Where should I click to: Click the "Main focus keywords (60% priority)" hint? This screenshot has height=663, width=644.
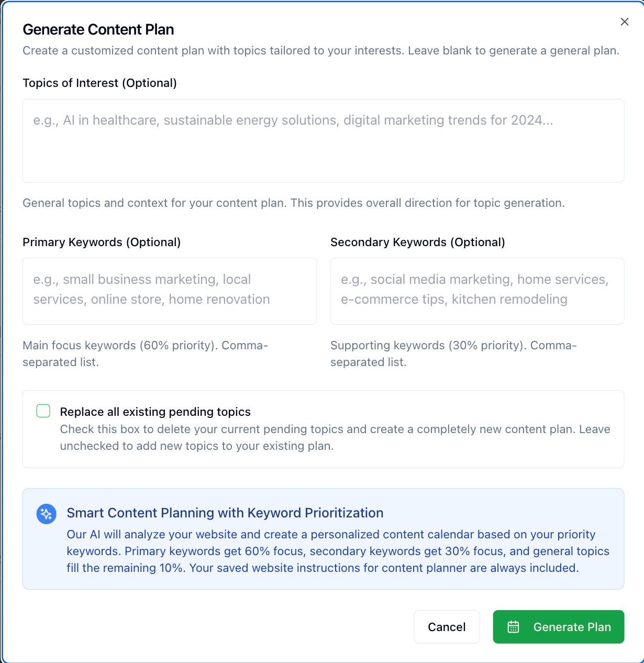[145, 353]
